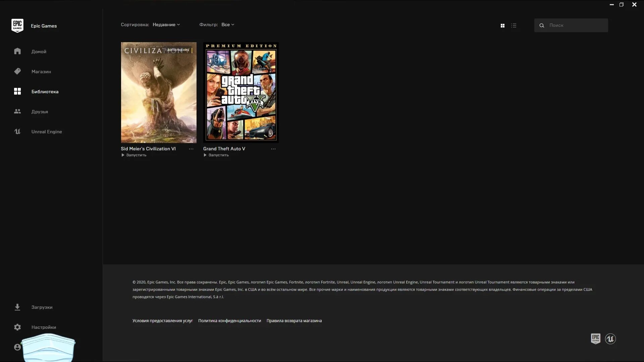Launch Grand Theft Auto V via Запустить
Image resolution: width=644 pixels, height=362 pixels.
(216, 155)
